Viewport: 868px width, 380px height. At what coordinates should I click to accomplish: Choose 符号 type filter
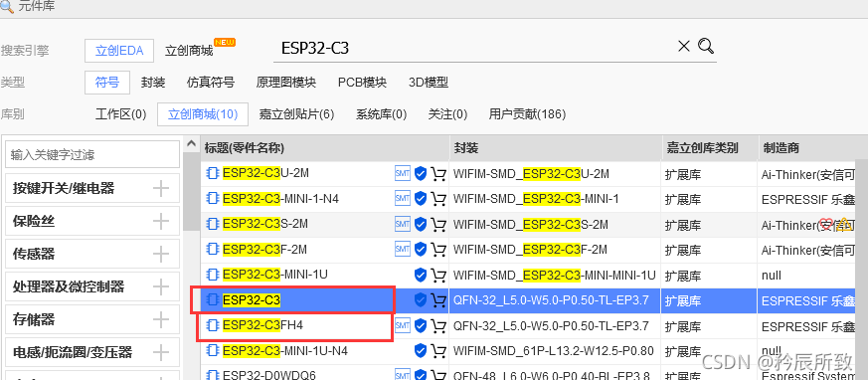[107, 83]
